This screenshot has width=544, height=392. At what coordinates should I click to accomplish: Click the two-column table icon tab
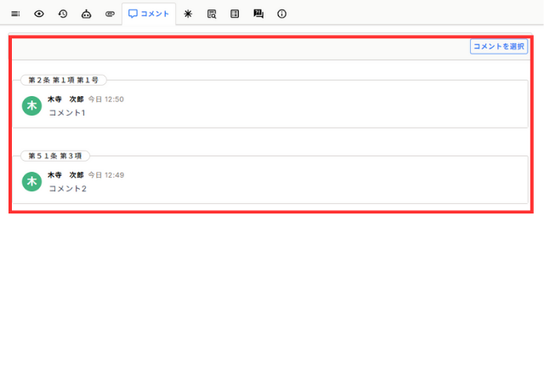[x=235, y=14]
